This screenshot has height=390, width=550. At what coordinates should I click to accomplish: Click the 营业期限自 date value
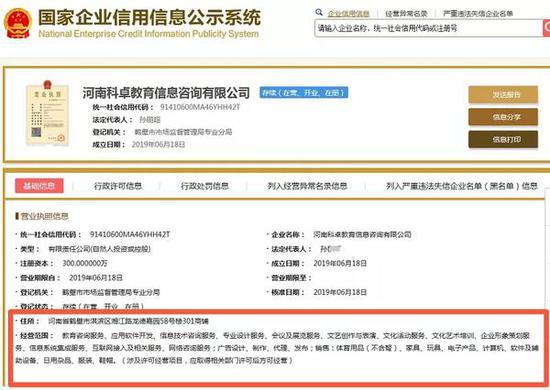[x=96, y=278]
